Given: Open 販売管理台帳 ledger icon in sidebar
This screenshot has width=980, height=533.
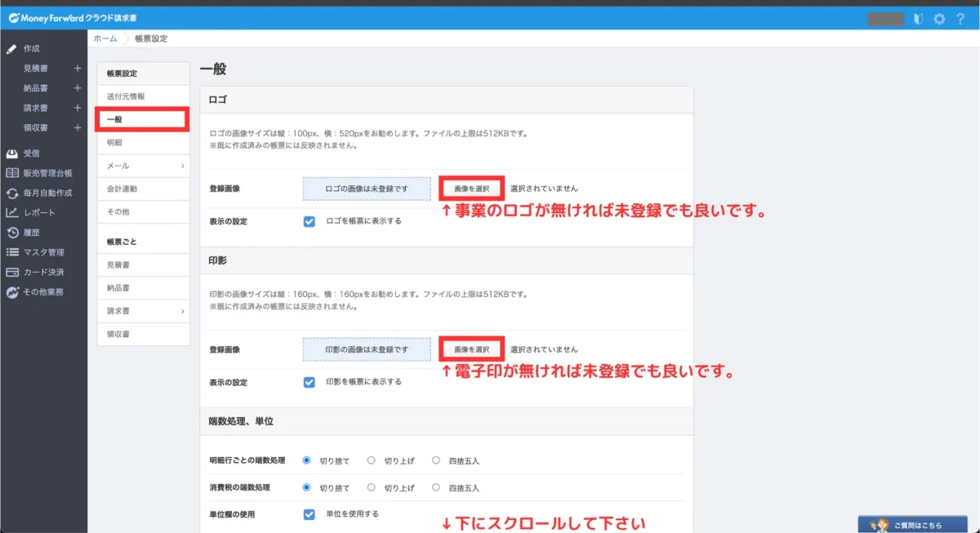Looking at the screenshot, I should [x=12, y=173].
